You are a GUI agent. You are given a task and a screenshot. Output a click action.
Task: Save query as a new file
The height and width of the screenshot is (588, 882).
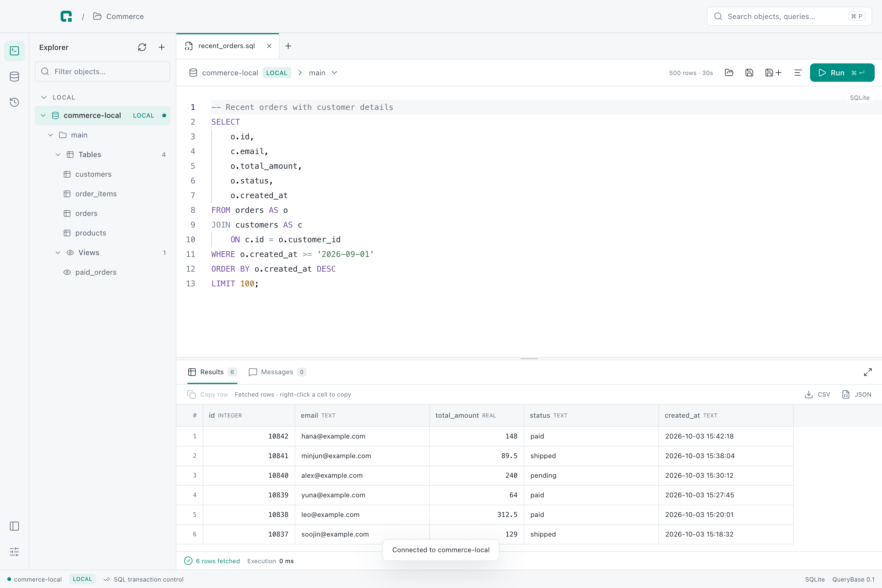click(773, 73)
